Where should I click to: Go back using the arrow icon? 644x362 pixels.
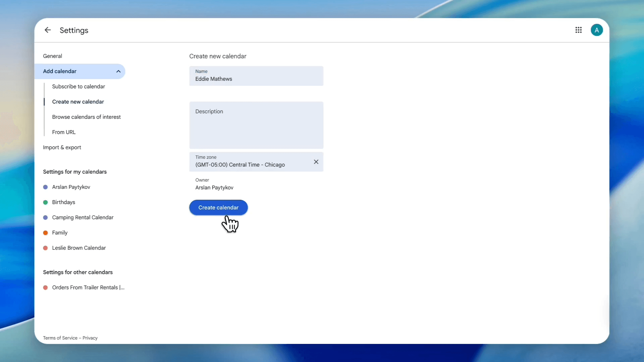click(x=48, y=30)
